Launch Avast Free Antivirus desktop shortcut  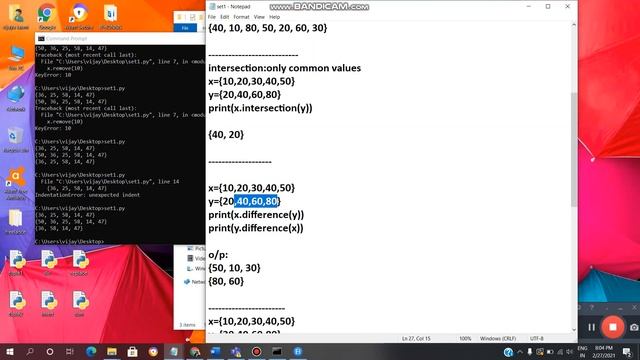point(16,183)
